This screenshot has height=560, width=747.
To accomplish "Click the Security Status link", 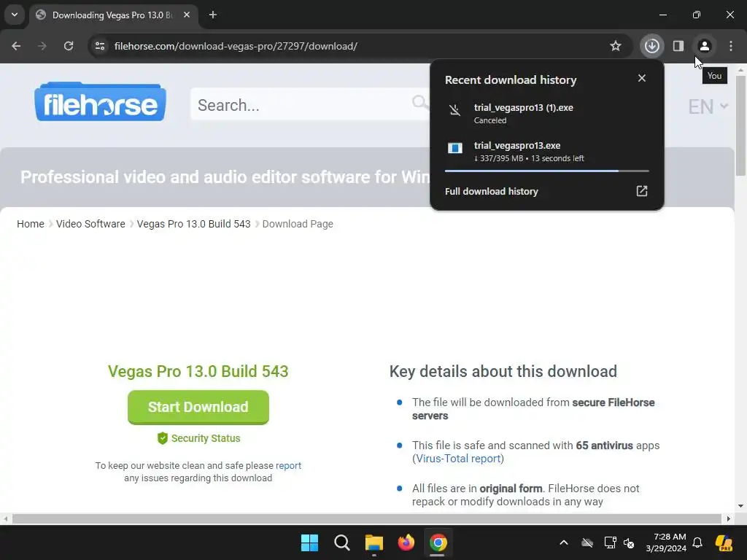I will (x=206, y=438).
